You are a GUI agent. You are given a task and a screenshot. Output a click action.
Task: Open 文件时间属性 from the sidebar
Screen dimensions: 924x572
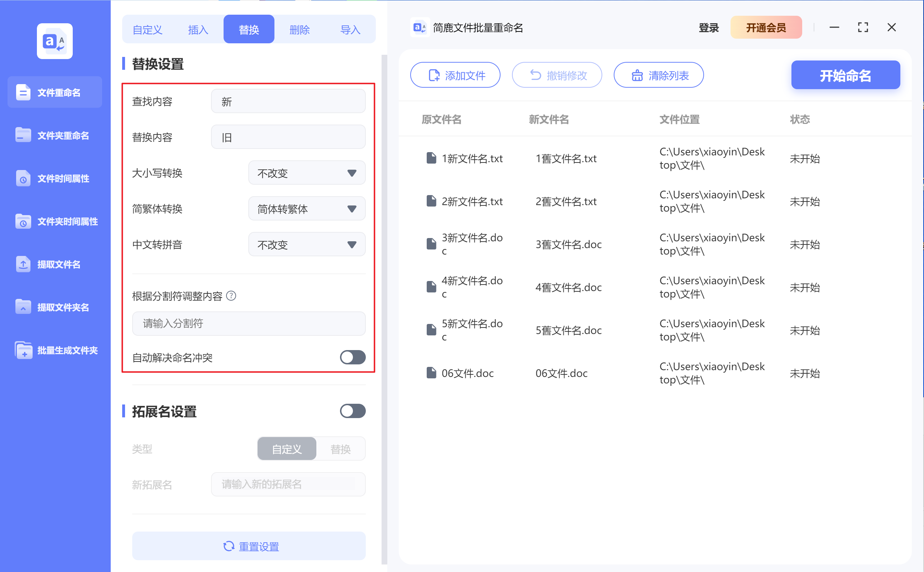[x=55, y=178]
